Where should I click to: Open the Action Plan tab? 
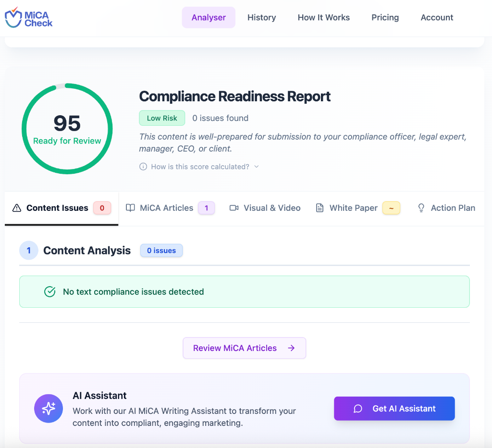click(x=446, y=208)
